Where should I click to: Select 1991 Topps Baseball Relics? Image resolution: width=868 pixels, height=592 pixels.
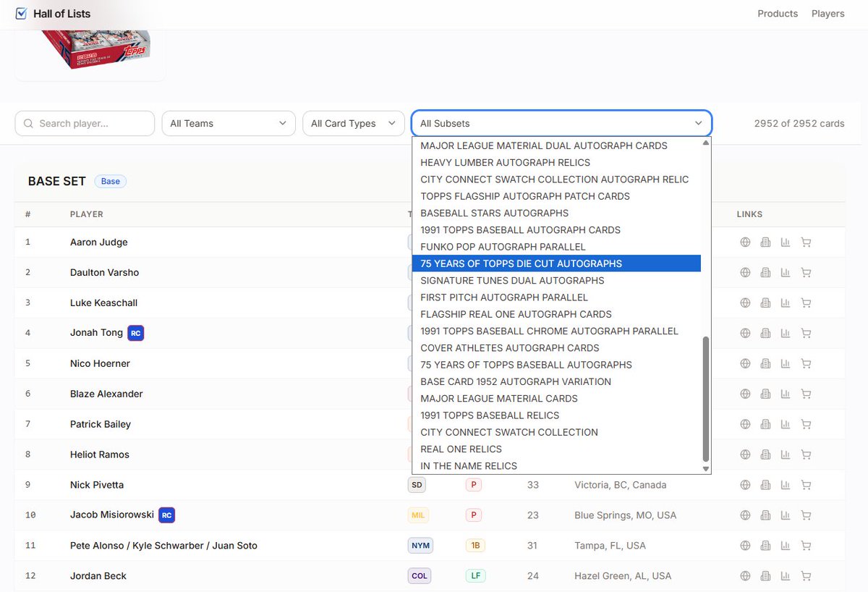click(556, 415)
